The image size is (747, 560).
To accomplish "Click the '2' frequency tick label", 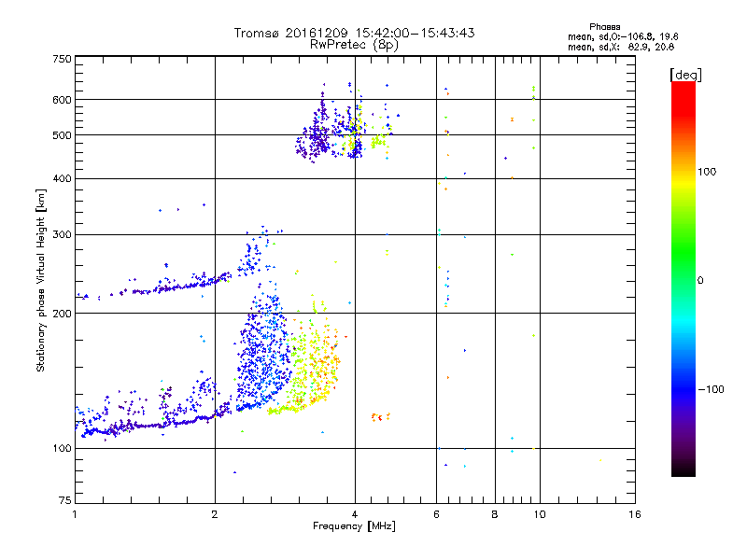I will (215, 514).
